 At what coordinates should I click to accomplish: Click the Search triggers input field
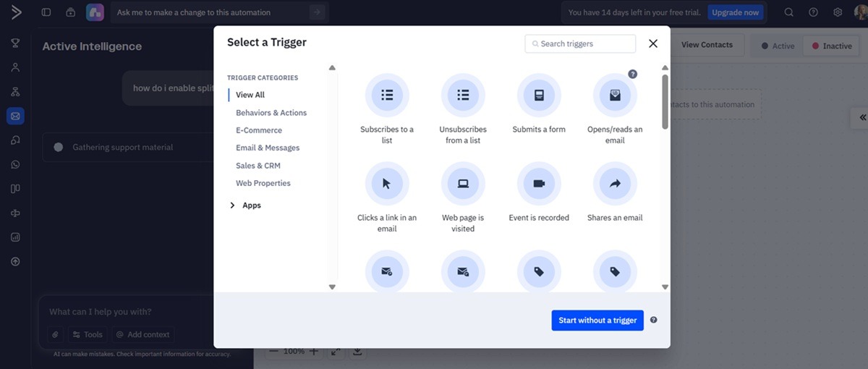[580, 43]
